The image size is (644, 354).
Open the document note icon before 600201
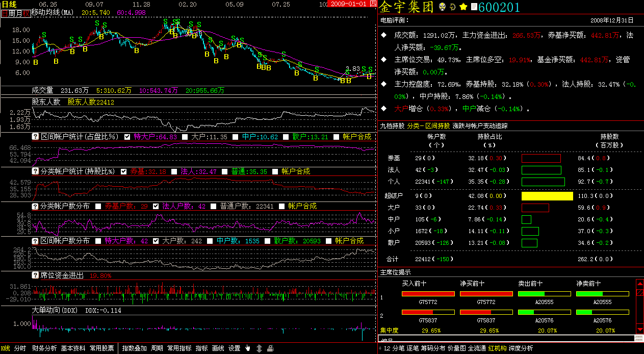tap(474, 7)
